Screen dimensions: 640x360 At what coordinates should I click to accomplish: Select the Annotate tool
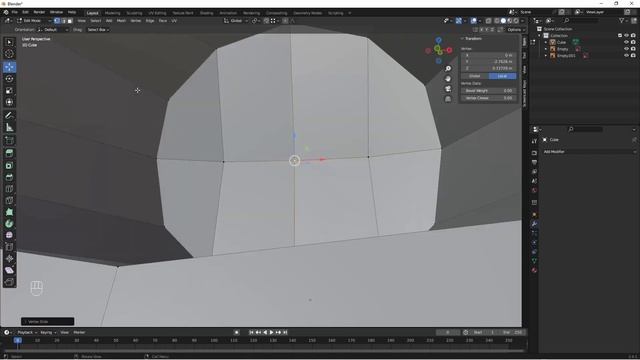9,116
